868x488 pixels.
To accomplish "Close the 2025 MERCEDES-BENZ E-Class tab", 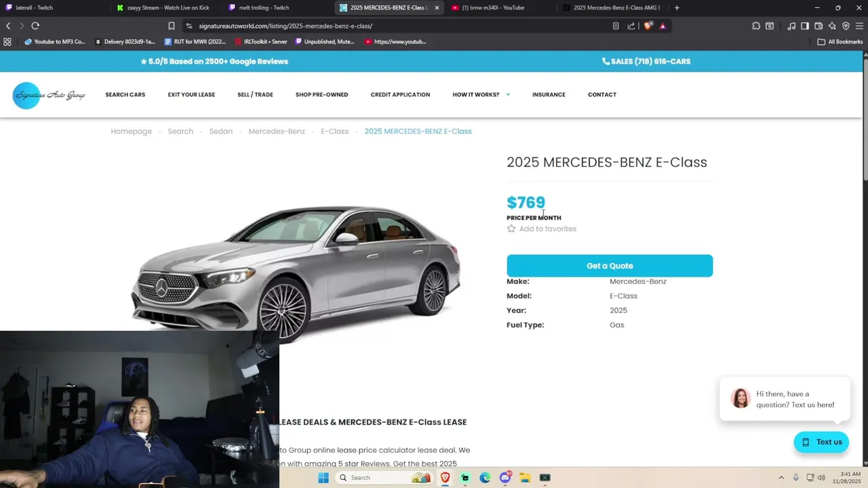I will 437,7.
